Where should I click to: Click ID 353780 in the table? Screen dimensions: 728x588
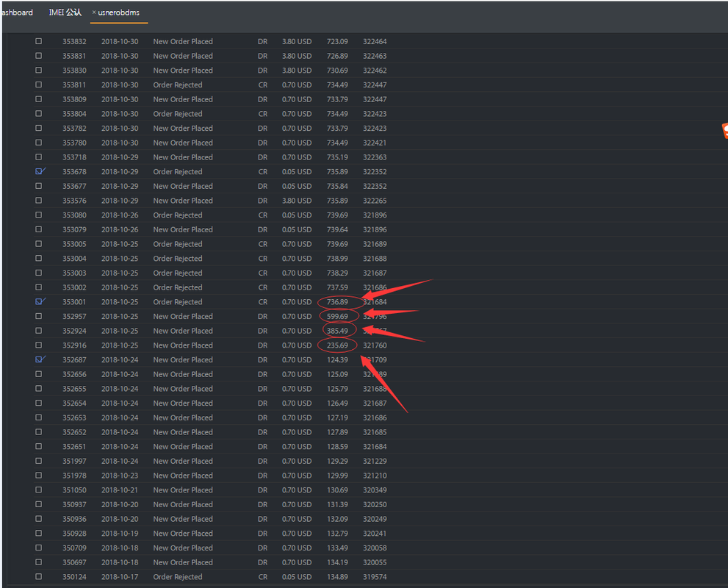click(x=74, y=143)
